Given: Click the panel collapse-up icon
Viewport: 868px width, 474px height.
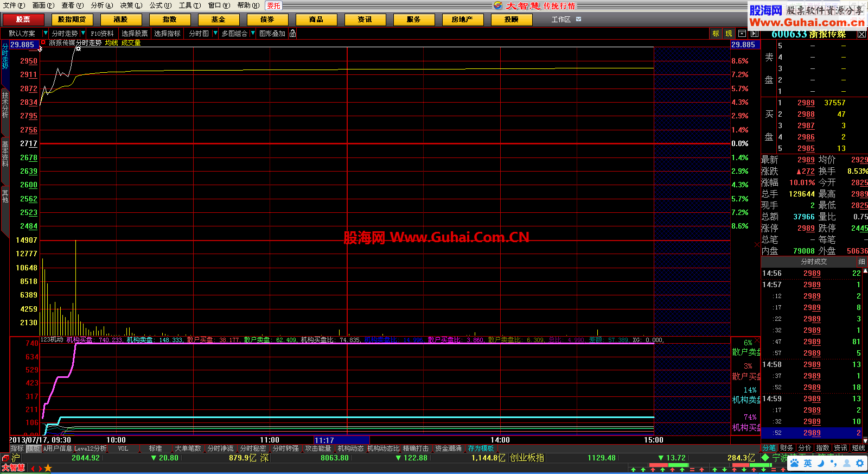Looking at the screenshot, I should [742, 34].
